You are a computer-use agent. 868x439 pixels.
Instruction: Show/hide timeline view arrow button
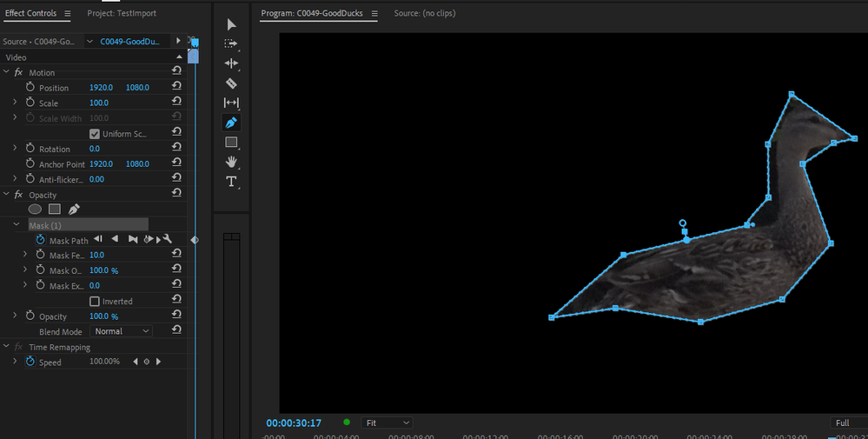(x=178, y=40)
